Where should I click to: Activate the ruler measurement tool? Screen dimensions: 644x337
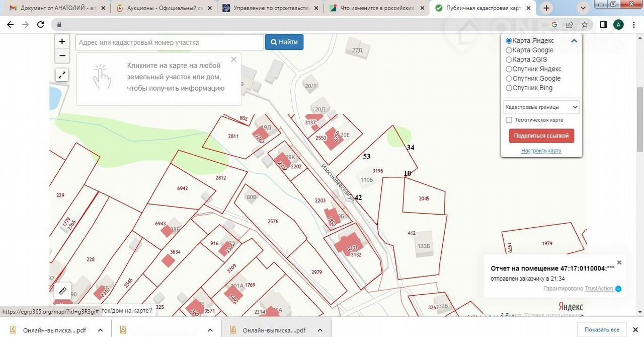tap(62, 291)
